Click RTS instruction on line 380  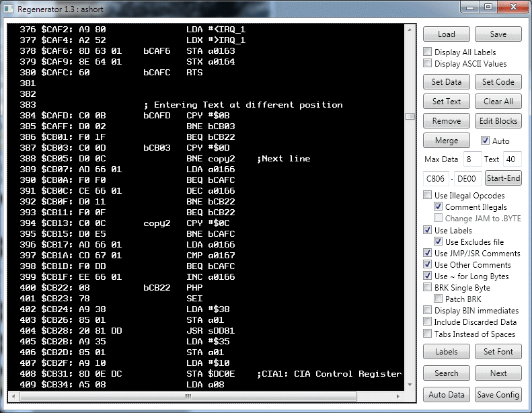(x=194, y=73)
